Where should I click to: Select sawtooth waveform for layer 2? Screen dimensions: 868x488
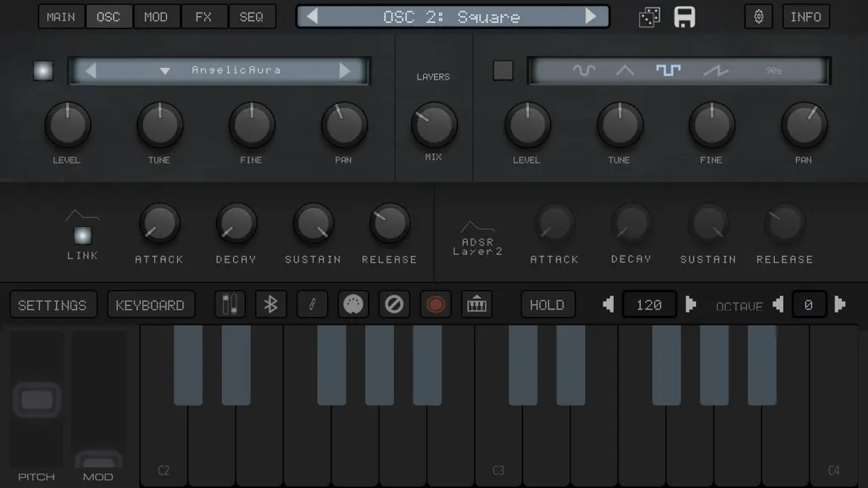(715, 70)
